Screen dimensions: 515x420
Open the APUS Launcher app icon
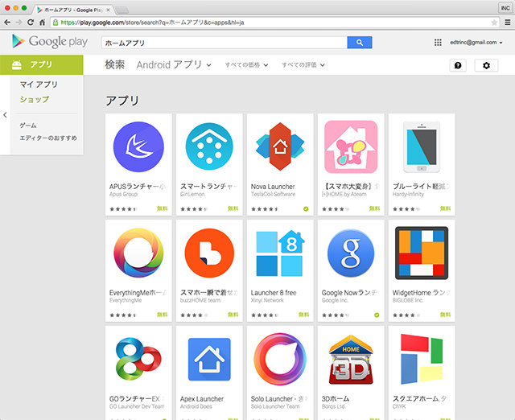point(138,146)
